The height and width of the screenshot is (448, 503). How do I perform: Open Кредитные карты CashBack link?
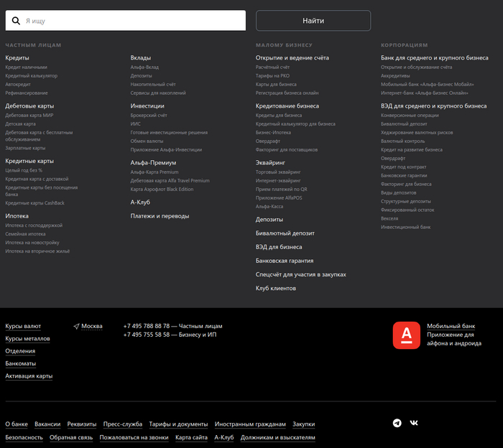[x=35, y=203]
